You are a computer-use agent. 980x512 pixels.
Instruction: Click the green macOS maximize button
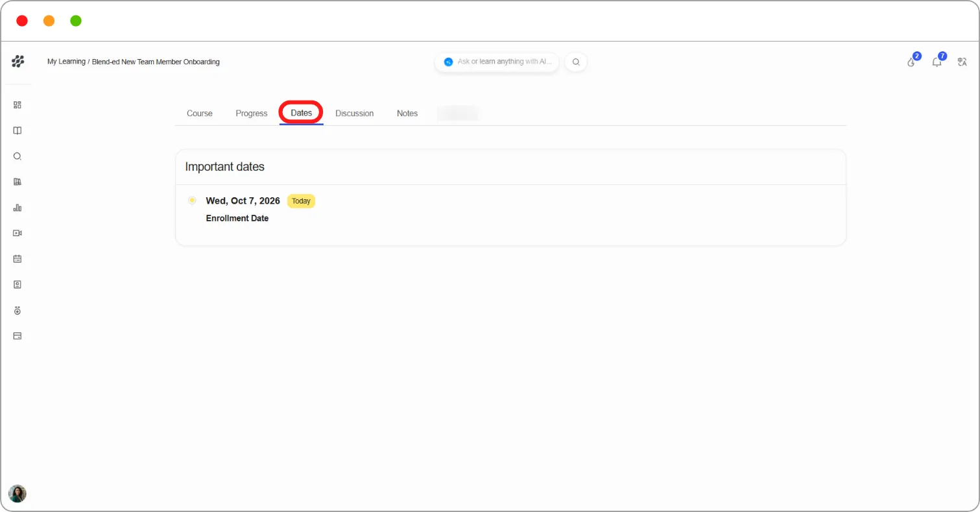[x=76, y=21]
